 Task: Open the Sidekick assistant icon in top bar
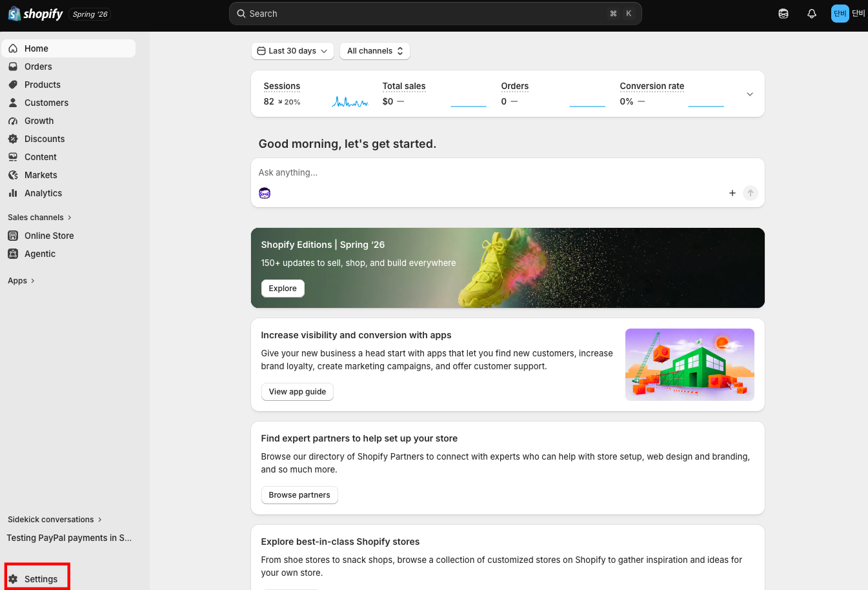click(x=783, y=14)
